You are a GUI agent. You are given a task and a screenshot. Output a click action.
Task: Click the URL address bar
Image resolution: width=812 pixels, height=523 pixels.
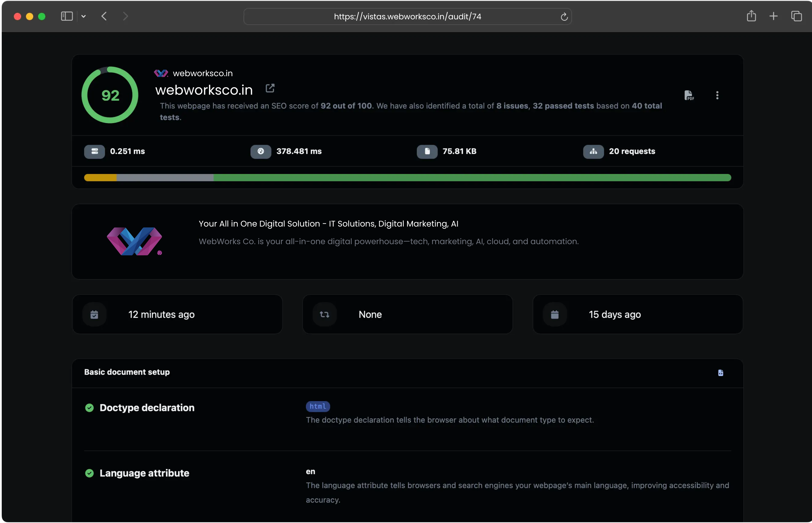[x=407, y=16]
